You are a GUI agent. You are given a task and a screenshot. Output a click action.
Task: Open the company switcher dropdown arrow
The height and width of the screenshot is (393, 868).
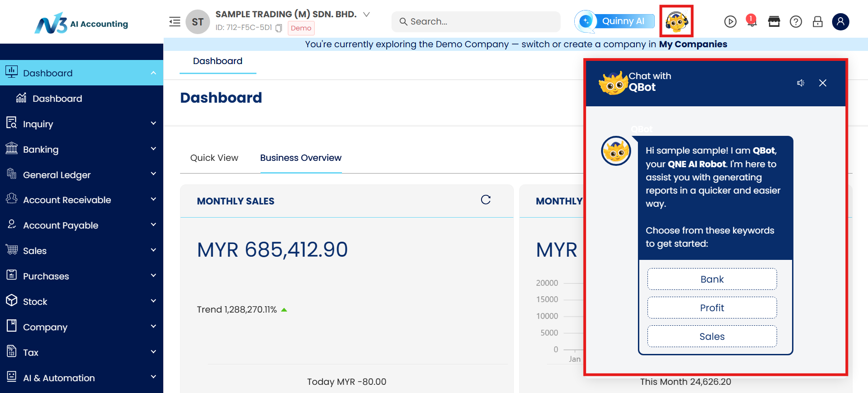tap(366, 15)
